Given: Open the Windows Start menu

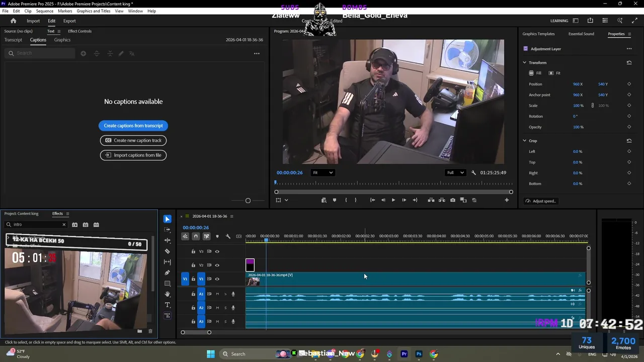Looking at the screenshot, I should [211, 354].
